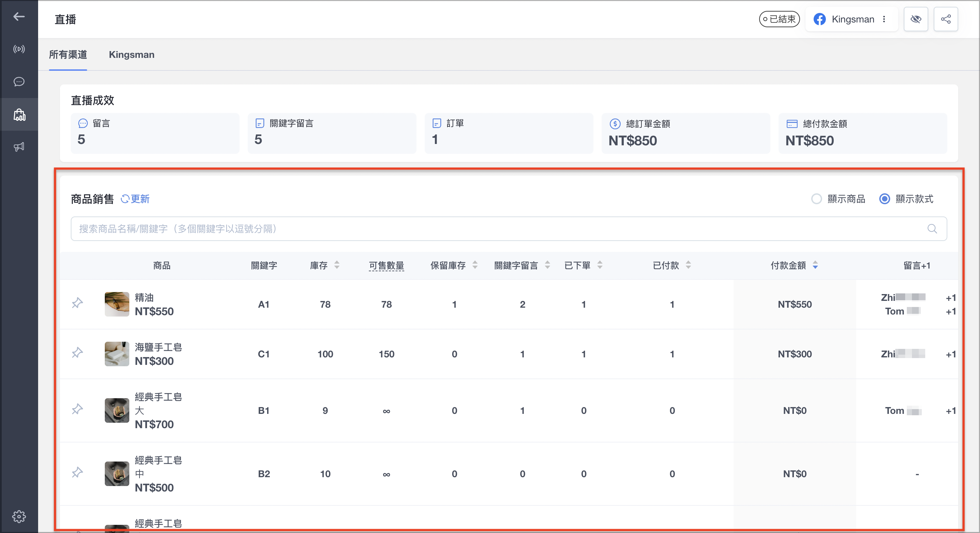980x533 pixels.
Task: Click the 留言+1 column header
Action: click(917, 265)
